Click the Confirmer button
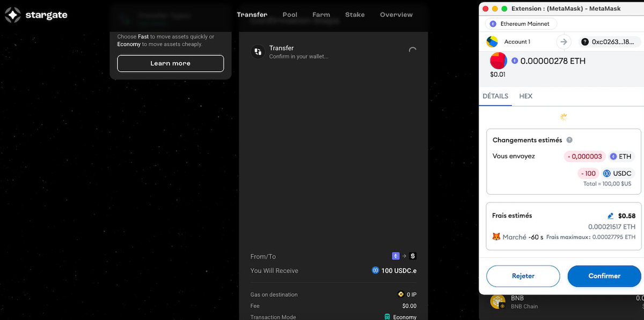 (x=604, y=276)
